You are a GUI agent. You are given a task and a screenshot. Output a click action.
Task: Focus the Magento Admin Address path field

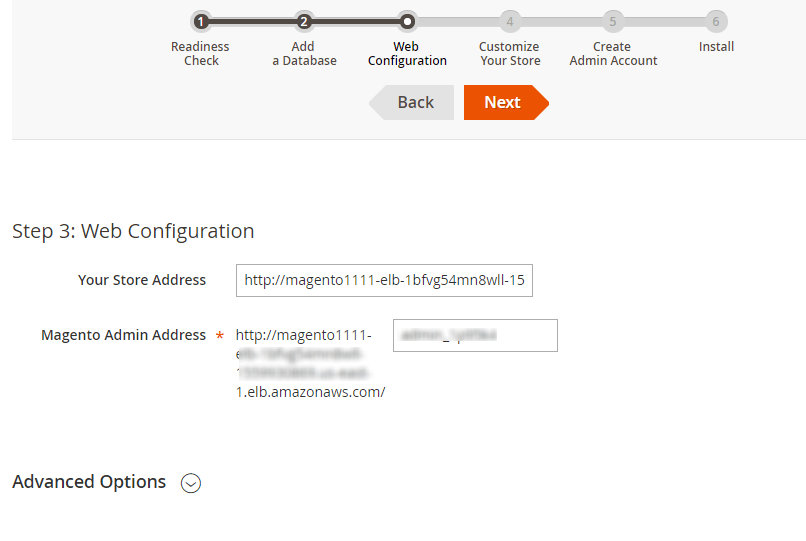pos(475,336)
